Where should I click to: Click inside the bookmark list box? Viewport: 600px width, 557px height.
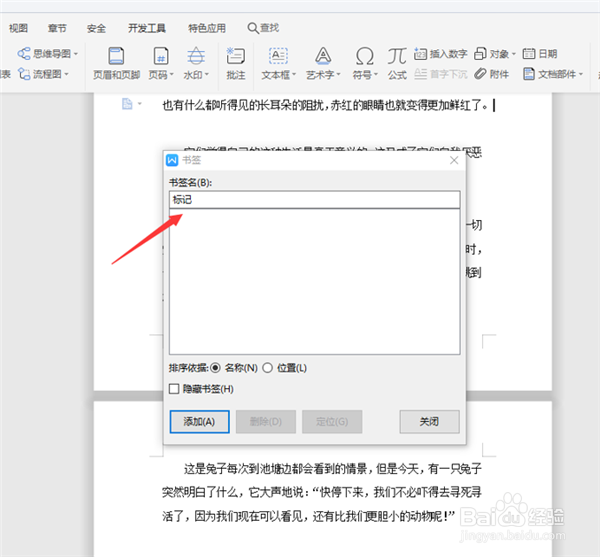[x=315, y=282]
